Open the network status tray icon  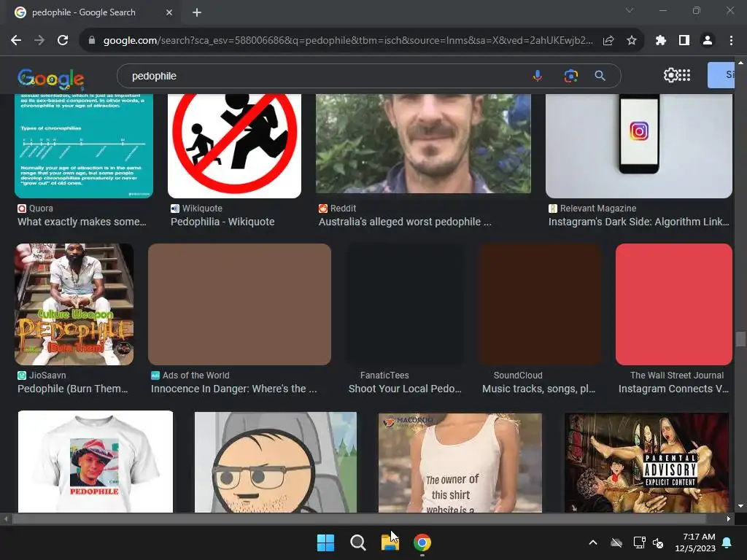(x=639, y=542)
